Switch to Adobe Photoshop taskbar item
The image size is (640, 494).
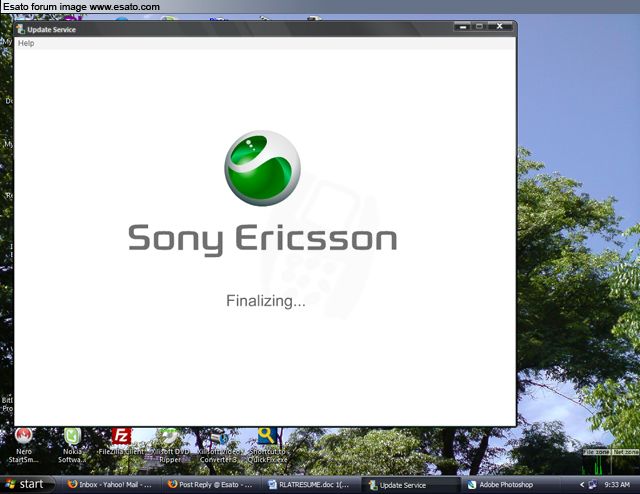tap(510, 485)
